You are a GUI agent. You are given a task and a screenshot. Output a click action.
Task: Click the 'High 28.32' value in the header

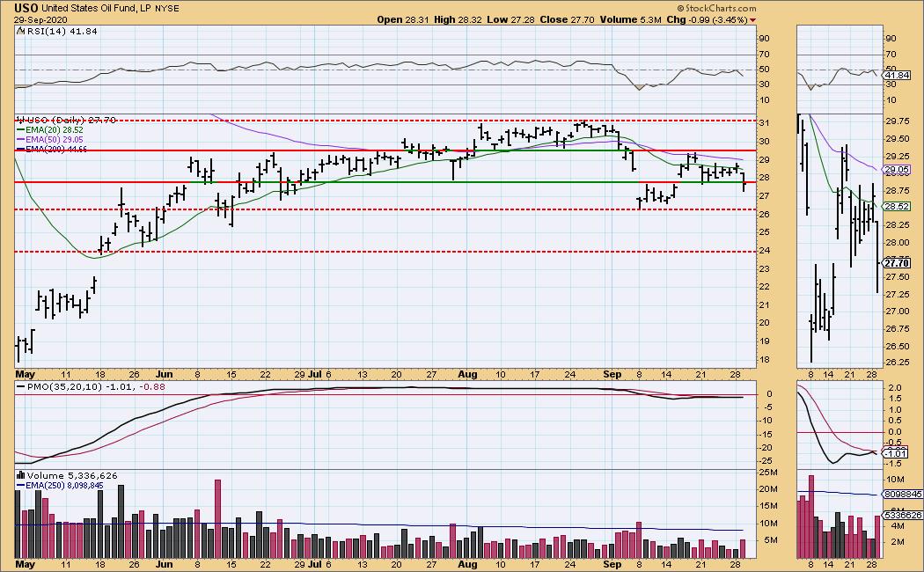(x=458, y=19)
